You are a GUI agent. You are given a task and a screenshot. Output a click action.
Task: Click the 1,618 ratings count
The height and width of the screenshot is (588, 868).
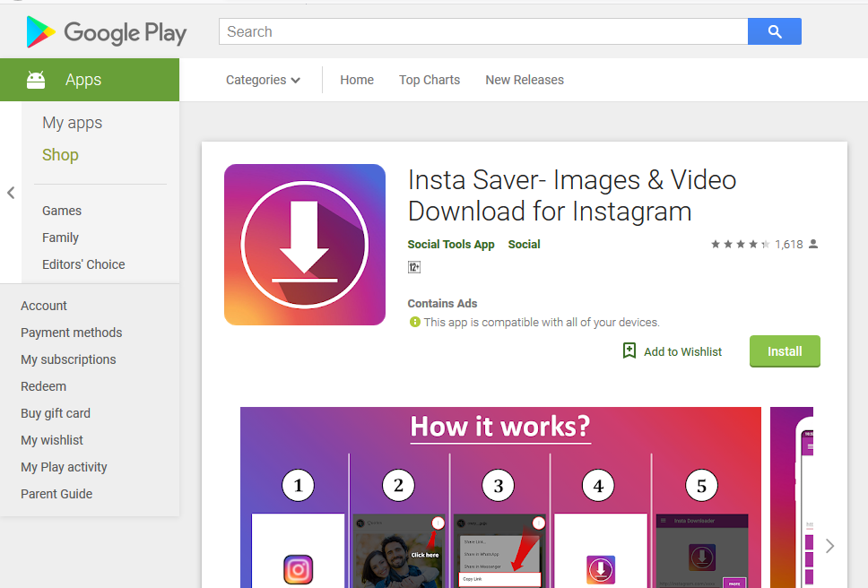click(x=789, y=245)
